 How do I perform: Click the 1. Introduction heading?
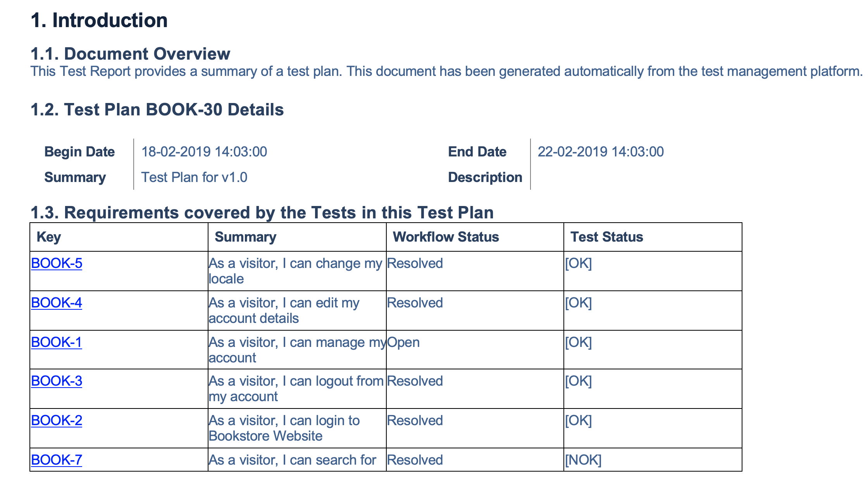99,20
